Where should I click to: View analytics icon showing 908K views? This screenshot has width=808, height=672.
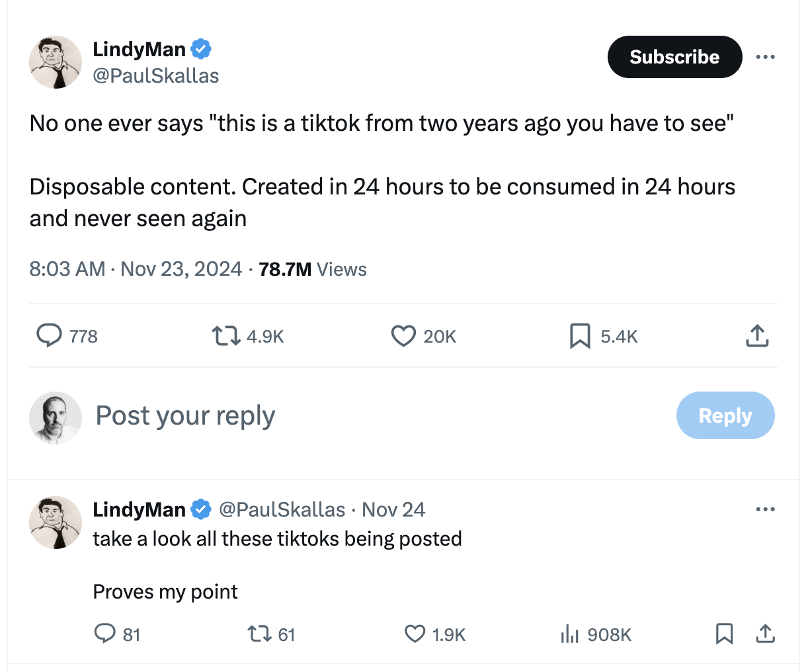click(569, 634)
